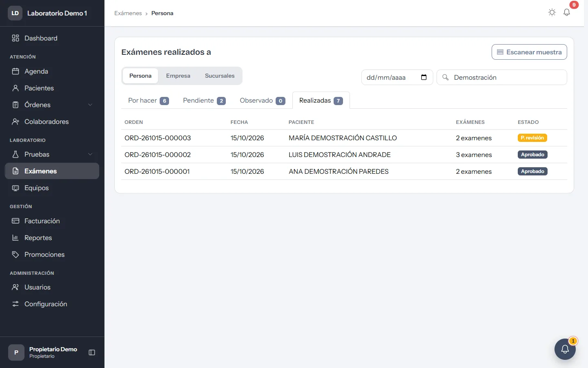The height and width of the screenshot is (368, 588).
Task: Select Exámenes in the sidebar
Action: pos(52,171)
